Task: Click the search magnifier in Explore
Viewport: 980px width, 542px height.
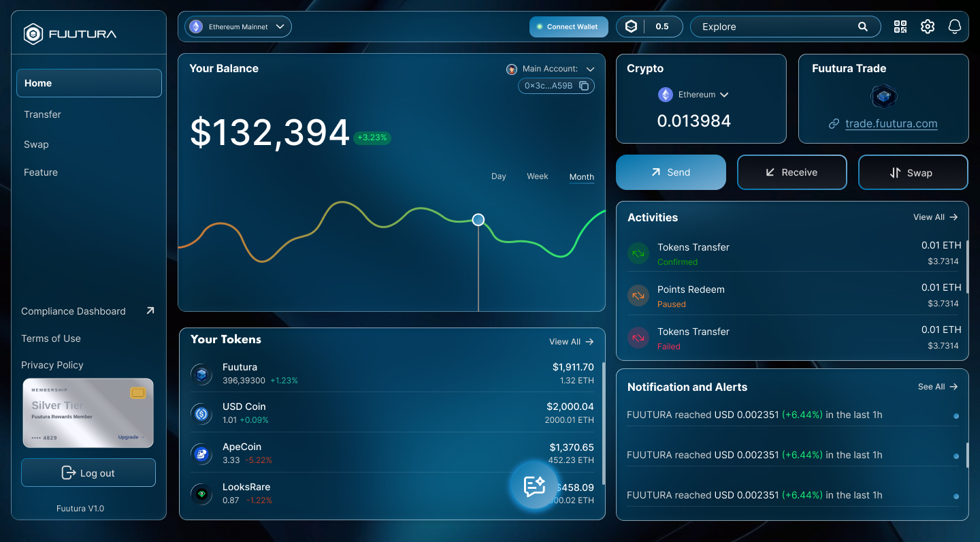Action: 863,27
